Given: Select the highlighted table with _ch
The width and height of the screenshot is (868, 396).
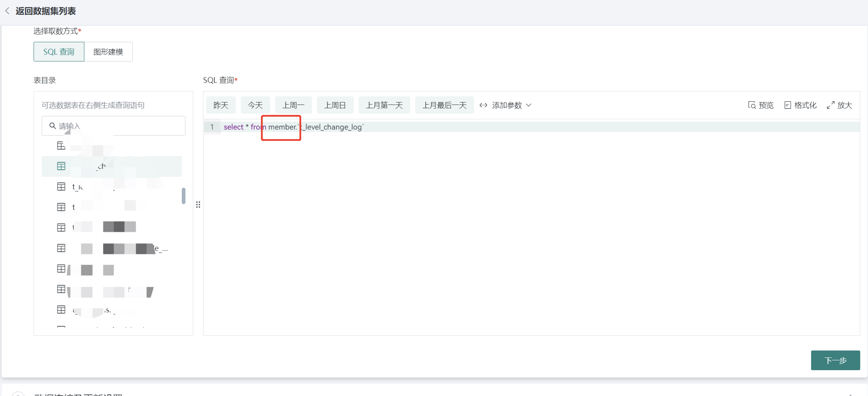Looking at the screenshot, I should coord(112,166).
